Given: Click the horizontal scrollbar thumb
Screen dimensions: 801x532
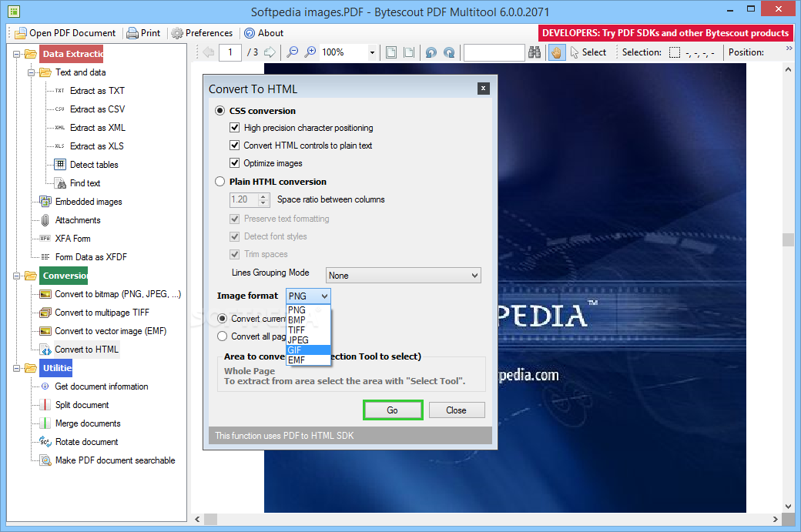Looking at the screenshot, I should pyautogui.click(x=210, y=519).
